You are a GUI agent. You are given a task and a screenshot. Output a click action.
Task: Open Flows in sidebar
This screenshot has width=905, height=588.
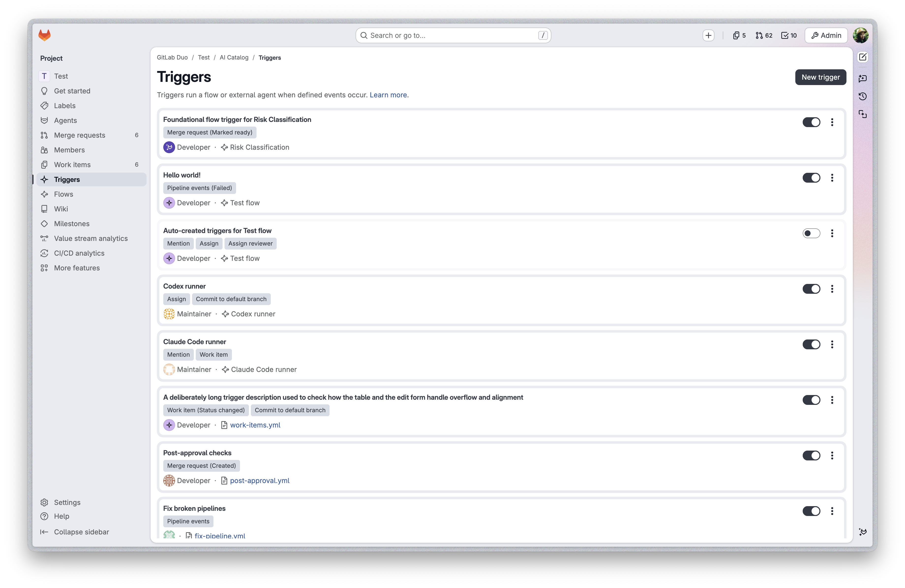point(91,194)
